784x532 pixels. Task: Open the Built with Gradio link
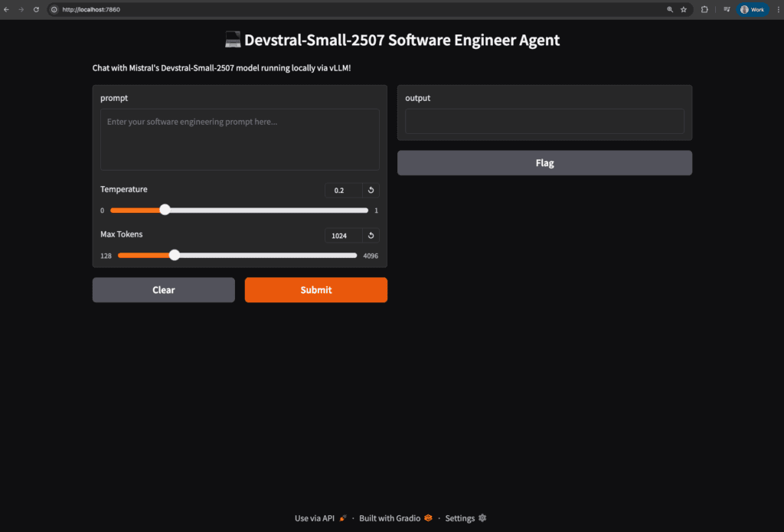tap(396, 518)
